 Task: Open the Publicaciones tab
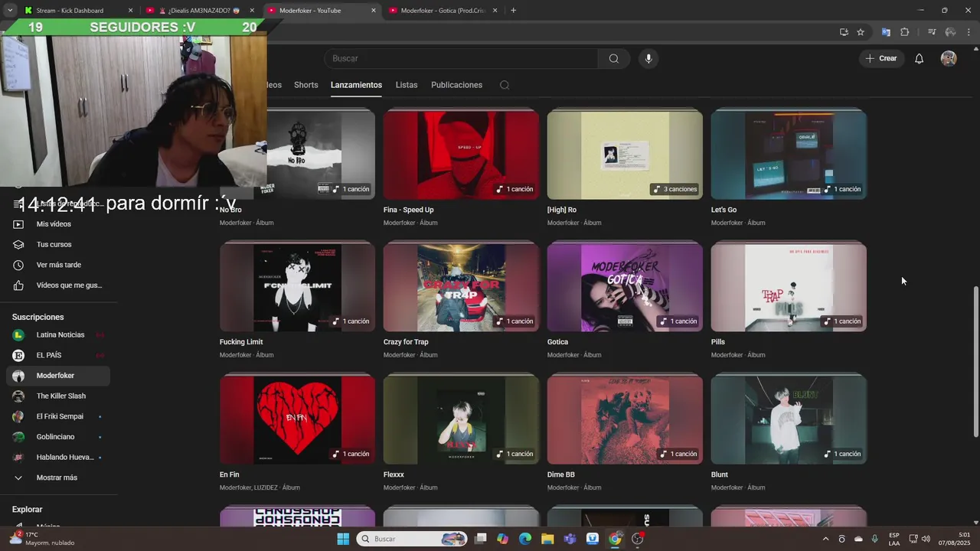tap(456, 85)
